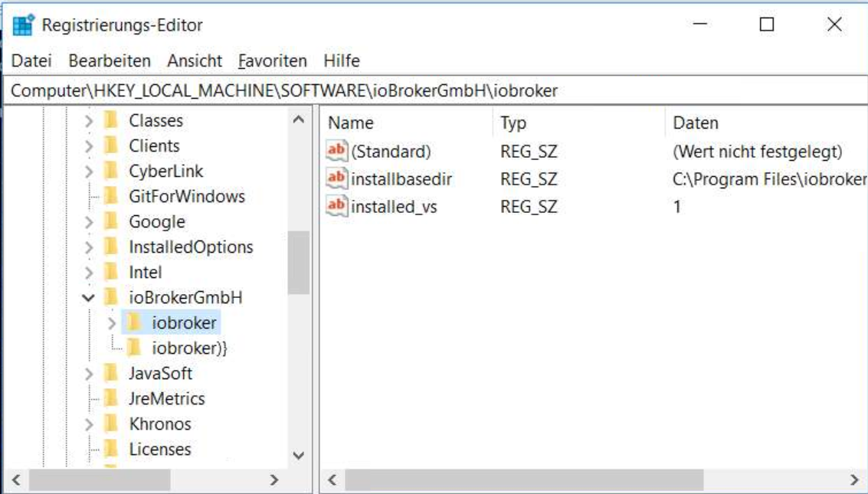Image resolution: width=868 pixels, height=494 pixels.
Task: Open the Ansicht menu
Action: (195, 61)
